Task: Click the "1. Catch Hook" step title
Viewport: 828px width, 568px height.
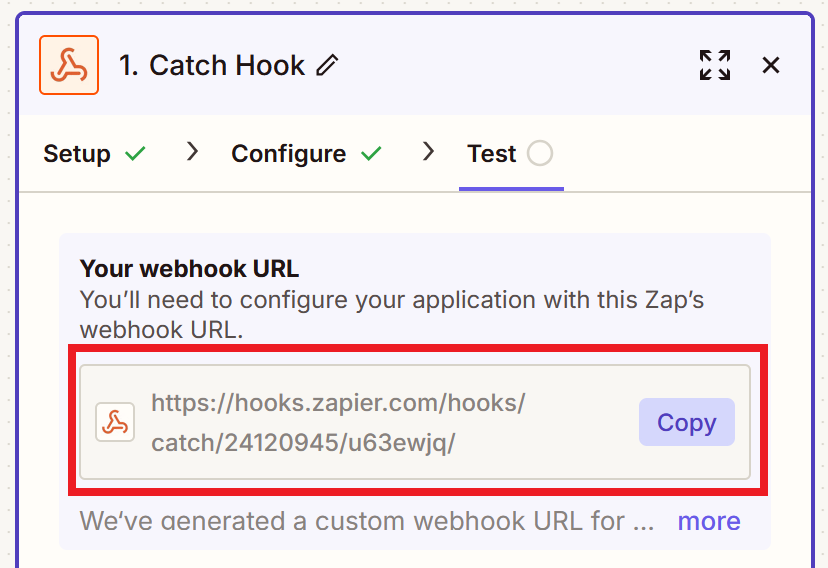Action: click(212, 65)
